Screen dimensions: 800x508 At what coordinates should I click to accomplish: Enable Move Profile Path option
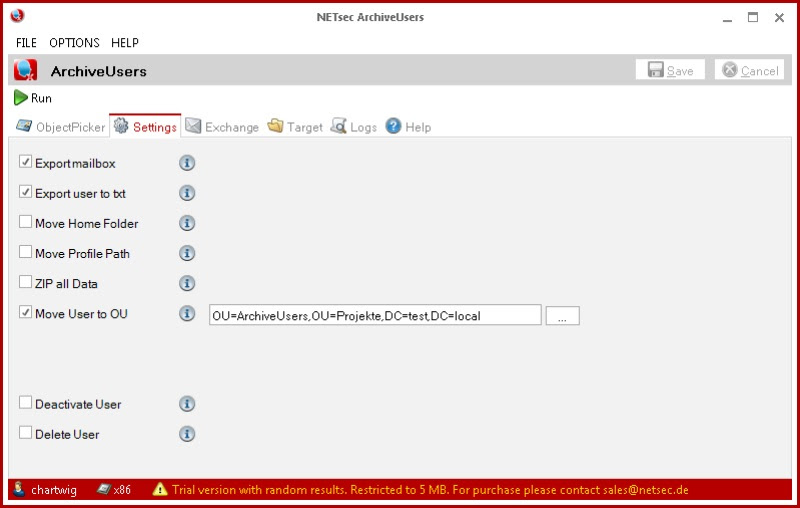[x=25, y=252]
